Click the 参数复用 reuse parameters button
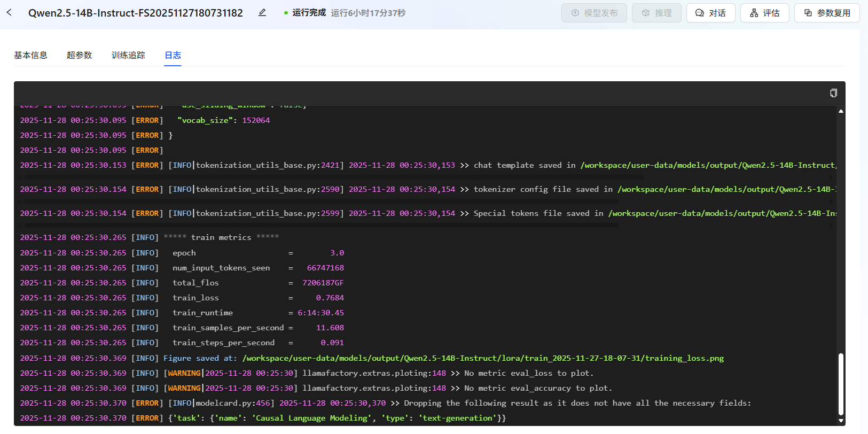868x434 pixels. tap(826, 13)
